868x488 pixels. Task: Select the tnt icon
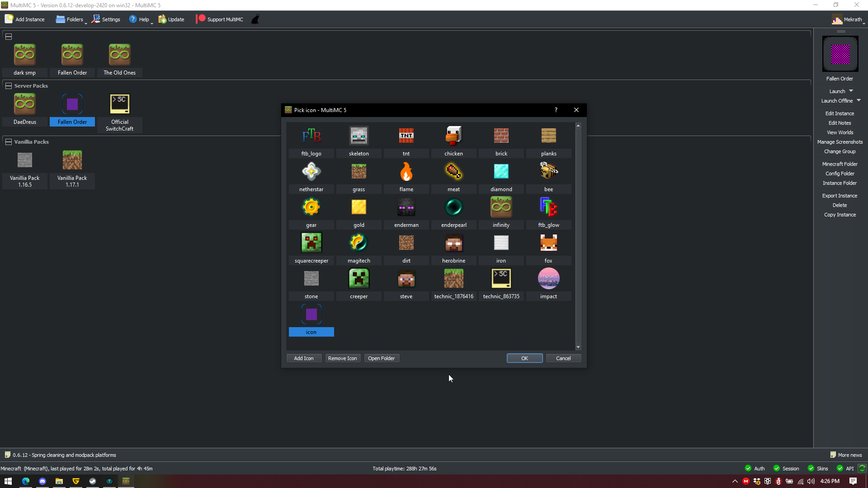(406, 135)
